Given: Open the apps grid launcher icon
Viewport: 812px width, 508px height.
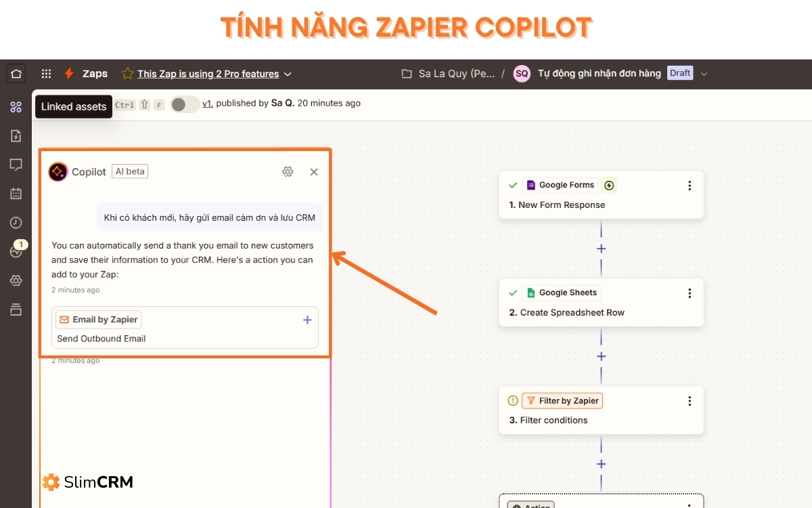Looking at the screenshot, I should [46, 74].
